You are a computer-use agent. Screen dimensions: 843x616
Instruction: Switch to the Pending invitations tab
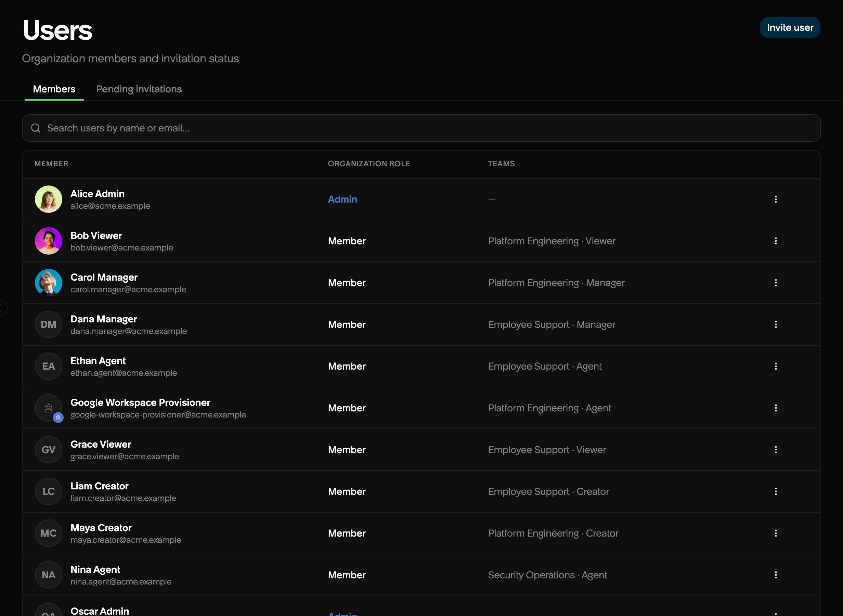point(139,89)
